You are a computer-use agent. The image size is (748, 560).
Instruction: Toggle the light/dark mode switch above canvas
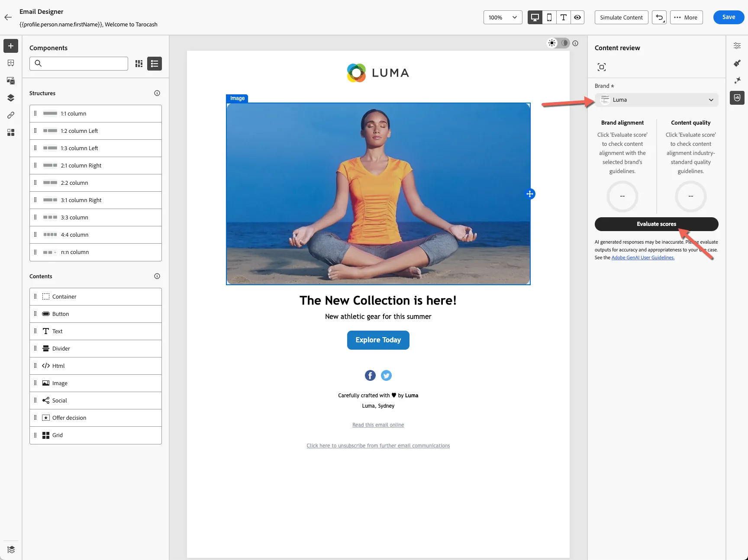[x=558, y=43]
